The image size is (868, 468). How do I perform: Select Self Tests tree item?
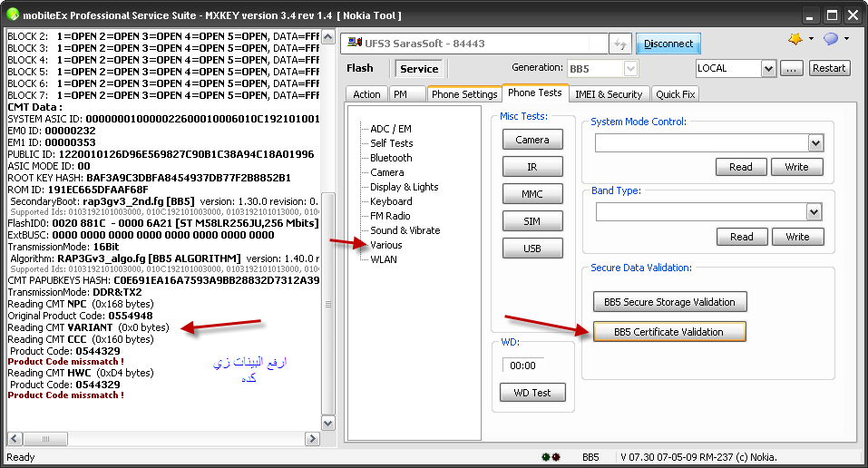392,143
